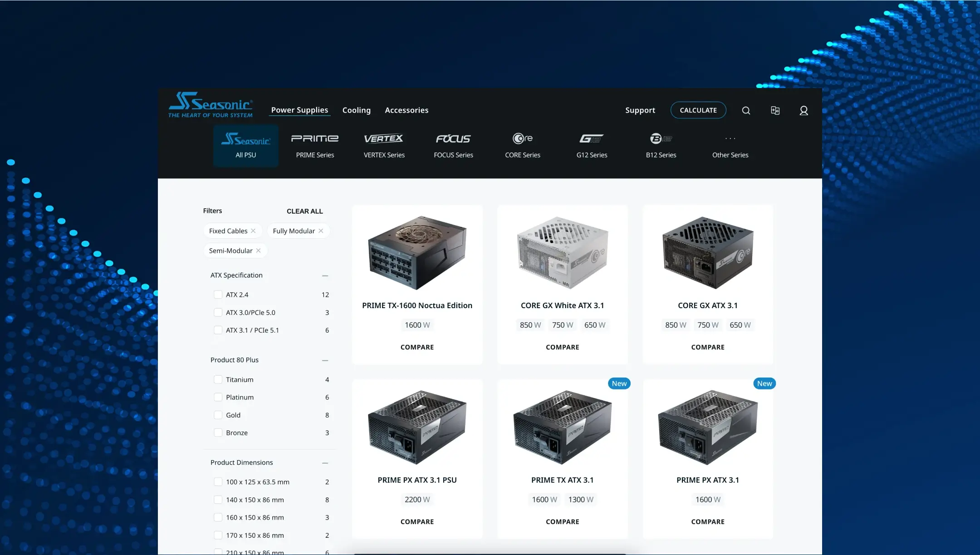Open PRIME PX ATX 3.1 PSU product image

(x=417, y=427)
